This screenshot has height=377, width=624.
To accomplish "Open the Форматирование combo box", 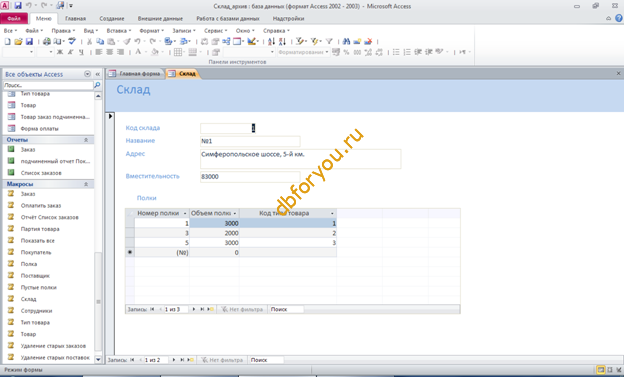I will [303, 52].
